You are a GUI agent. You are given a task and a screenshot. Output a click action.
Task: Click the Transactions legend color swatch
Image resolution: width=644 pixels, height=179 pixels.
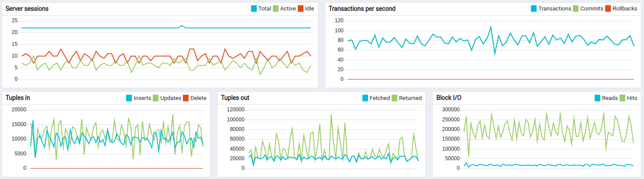coord(534,9)
